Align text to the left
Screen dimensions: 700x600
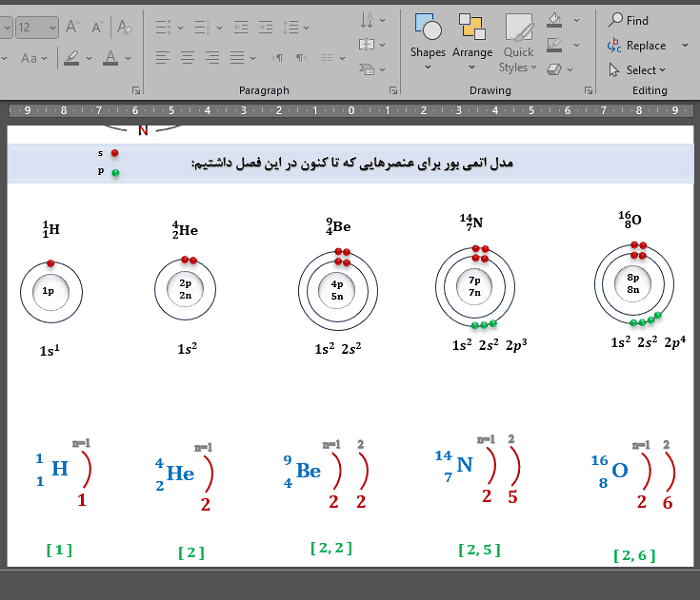[x=162, y=58]
